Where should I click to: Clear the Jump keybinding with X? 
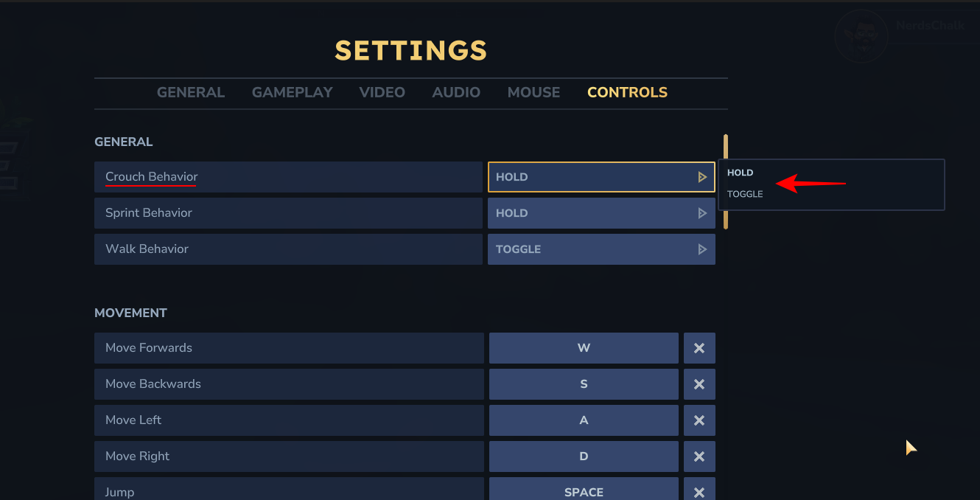tap(699, 490)
